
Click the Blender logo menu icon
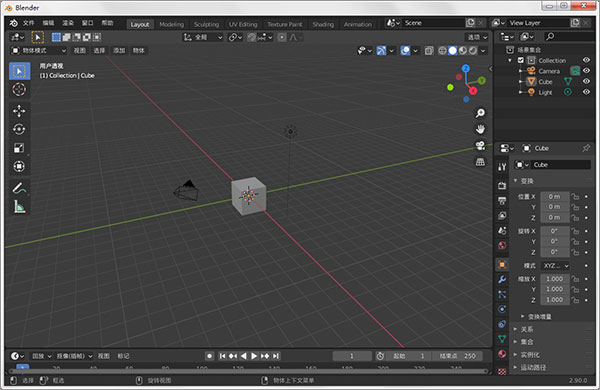(x=13, y=23)
